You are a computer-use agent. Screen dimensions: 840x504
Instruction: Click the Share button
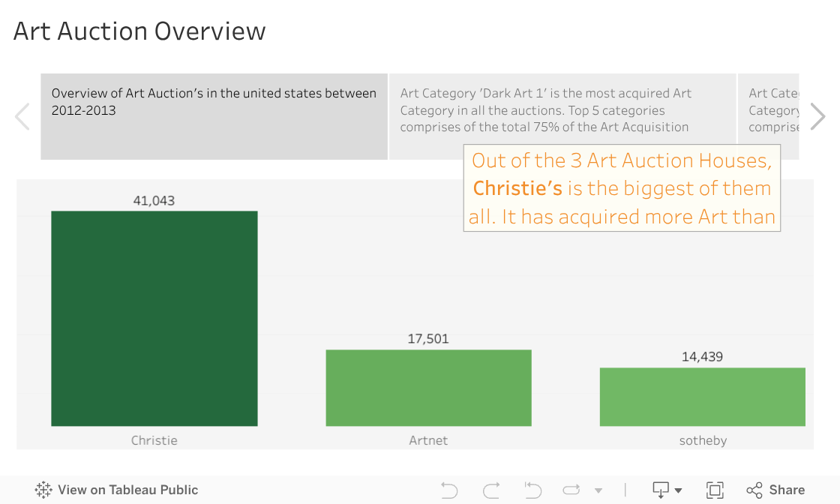[775, 490]
